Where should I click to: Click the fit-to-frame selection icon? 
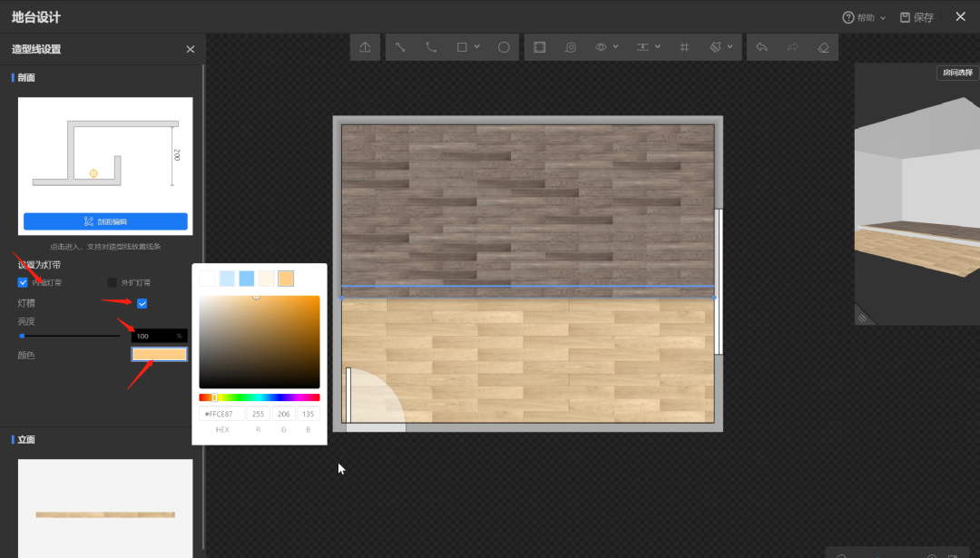pyautogui.click(x=540, y=47)
